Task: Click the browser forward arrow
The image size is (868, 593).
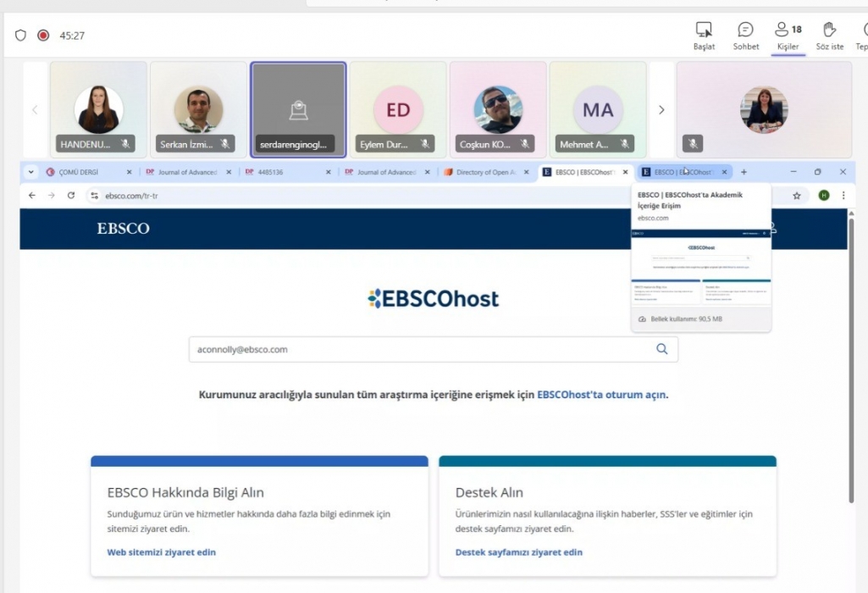Action: (x=52, y=196)
